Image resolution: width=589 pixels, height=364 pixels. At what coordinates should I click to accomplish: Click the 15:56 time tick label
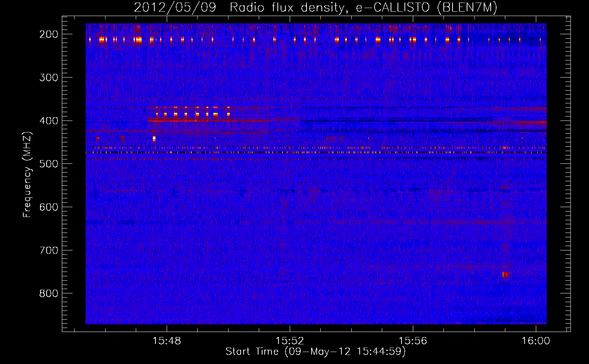pos(413,341)
